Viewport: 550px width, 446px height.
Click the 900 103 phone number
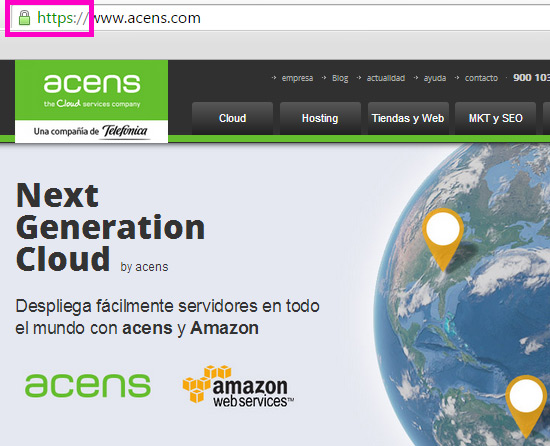click(531, 77)
